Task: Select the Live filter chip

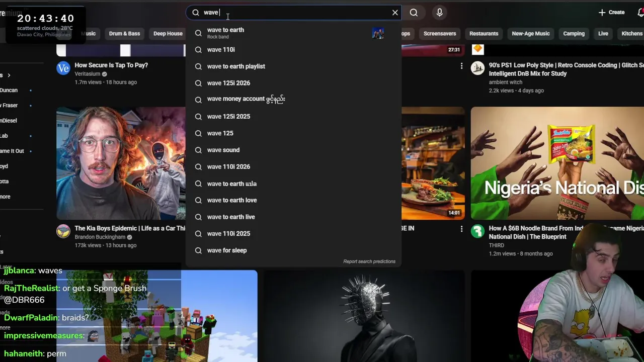Action: click(603, 34)
